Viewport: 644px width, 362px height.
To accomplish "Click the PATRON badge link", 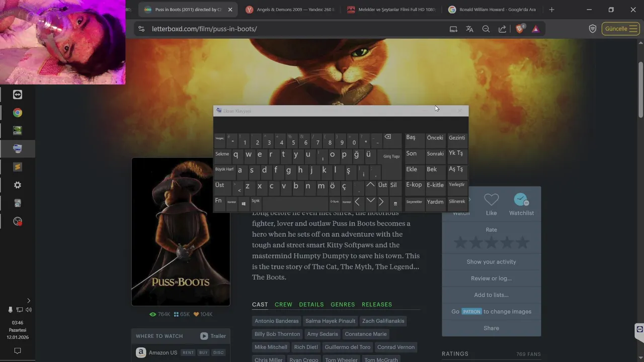I will tap(471, 312).
